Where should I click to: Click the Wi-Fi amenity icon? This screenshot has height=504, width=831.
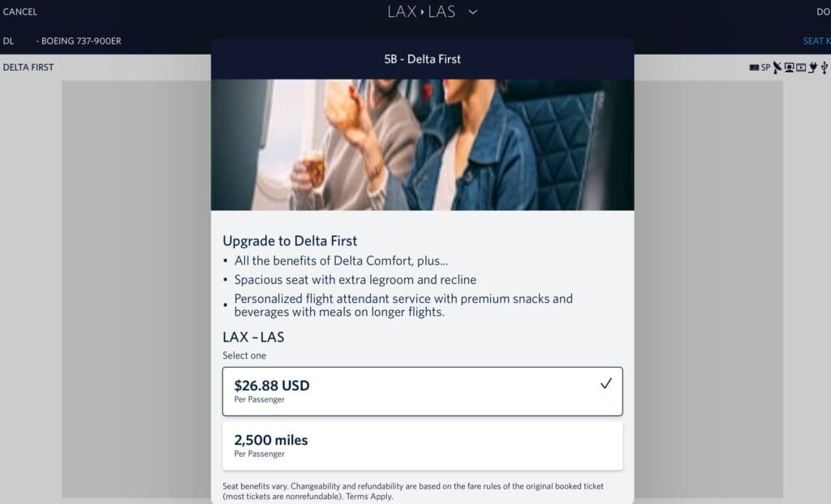(754, 67)
